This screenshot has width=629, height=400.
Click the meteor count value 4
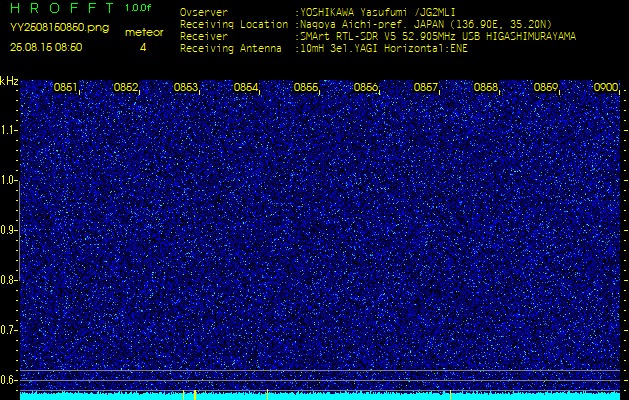coord(143,47)
